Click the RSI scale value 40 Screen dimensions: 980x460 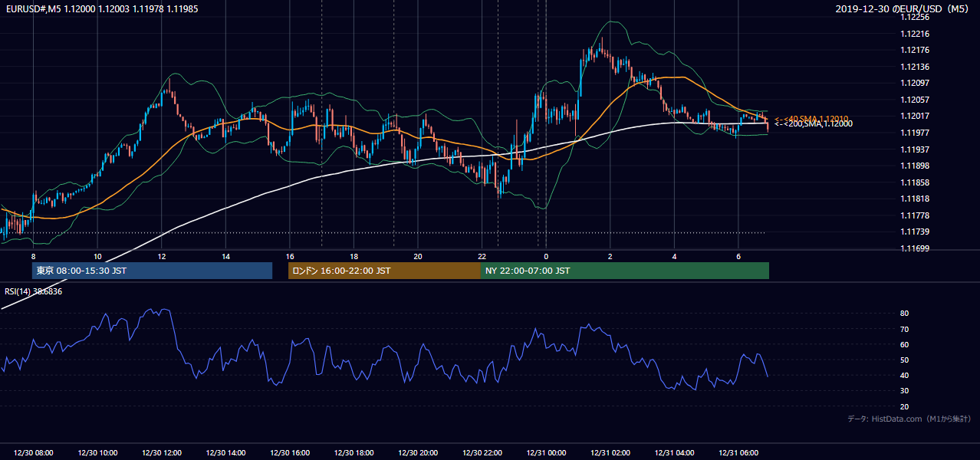tap(905, 375)
